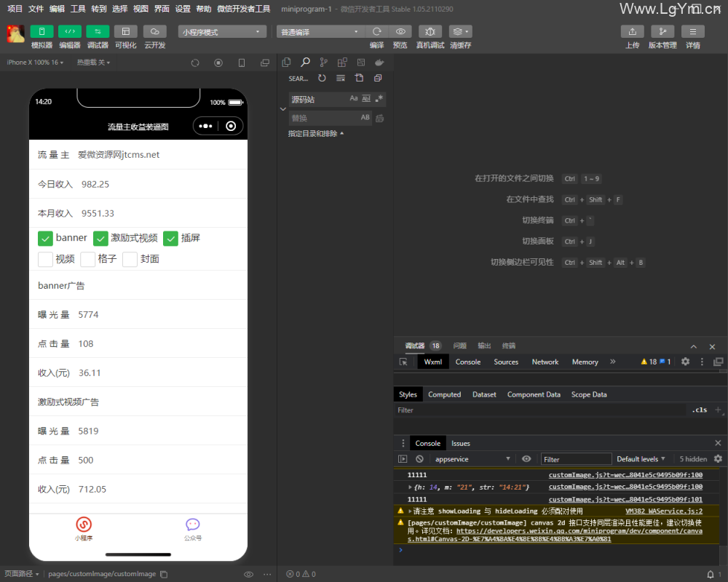
Task: Uncheck the banner checkbox
Action: 45,239
